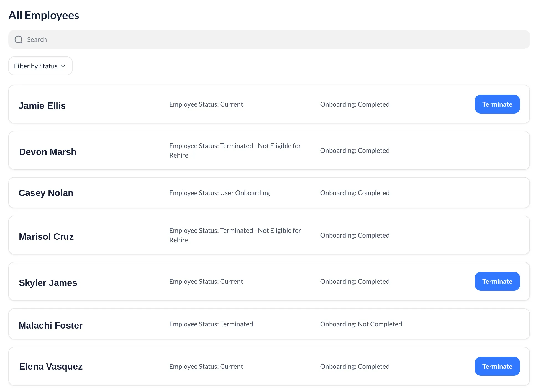Click Marisol Cruz's Terminated - Not Eligible status

(x=235, y=235)
